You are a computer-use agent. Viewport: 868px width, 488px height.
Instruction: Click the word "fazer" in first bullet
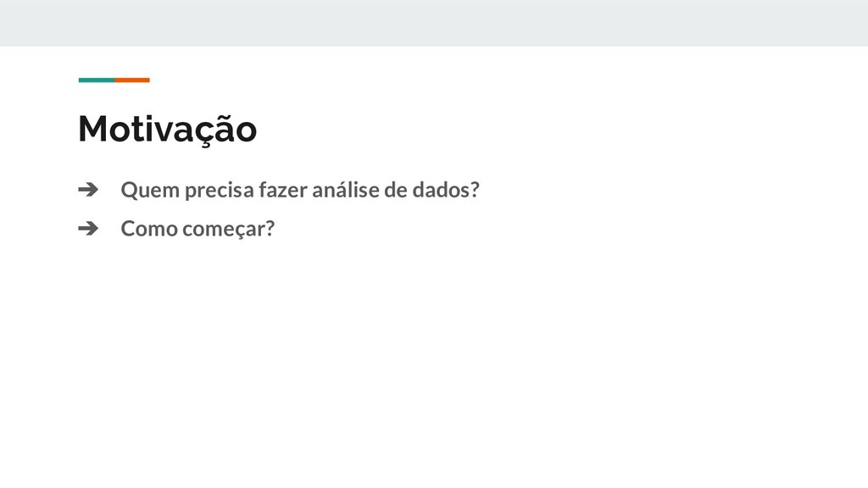pyautogui.click(x=283, y=190)
